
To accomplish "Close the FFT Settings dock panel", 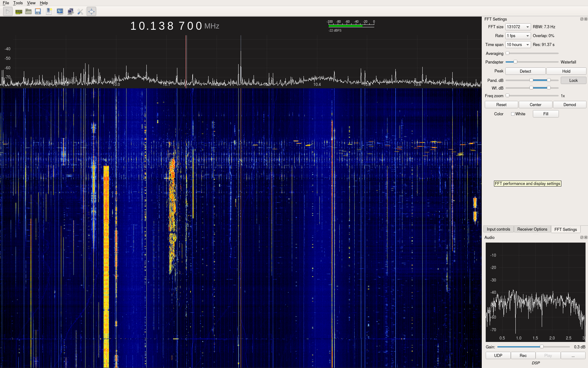I will pyautogui.click(x=586, y=19).
